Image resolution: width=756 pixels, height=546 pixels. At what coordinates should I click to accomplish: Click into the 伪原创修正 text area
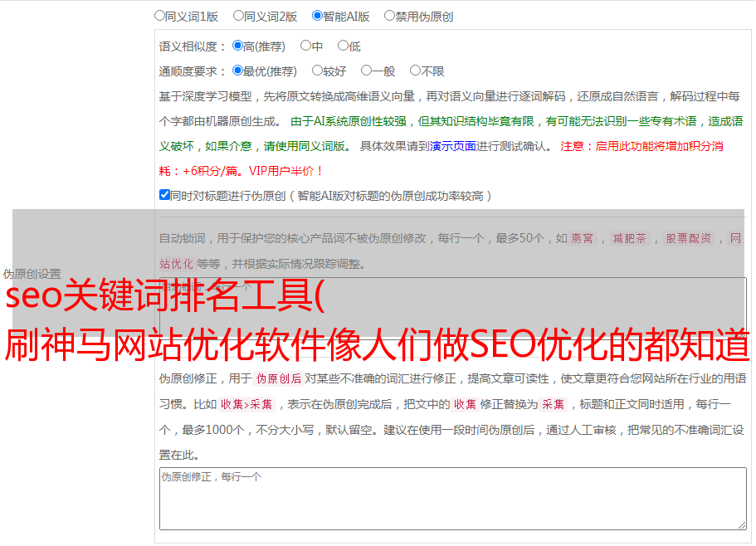pos(453,499)
